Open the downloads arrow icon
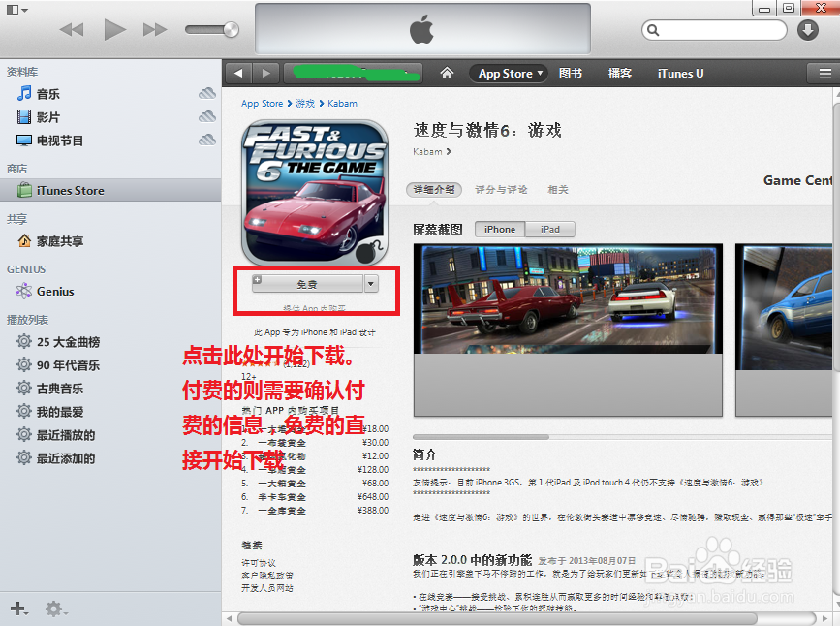Image resolution: width=840 pixels, height=626 pixels. coord(807,30)
